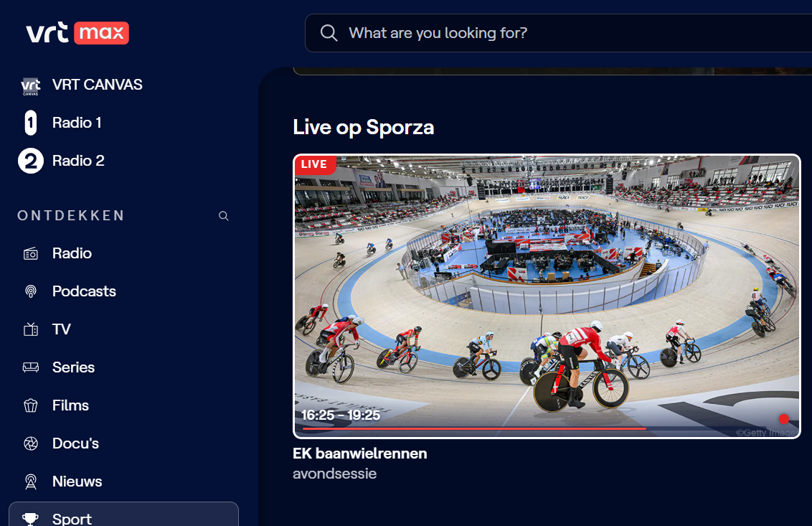Click the 'avondsessie' subtitle
The height and width of the screenshot is (526, 812).
tap(334, 474)
